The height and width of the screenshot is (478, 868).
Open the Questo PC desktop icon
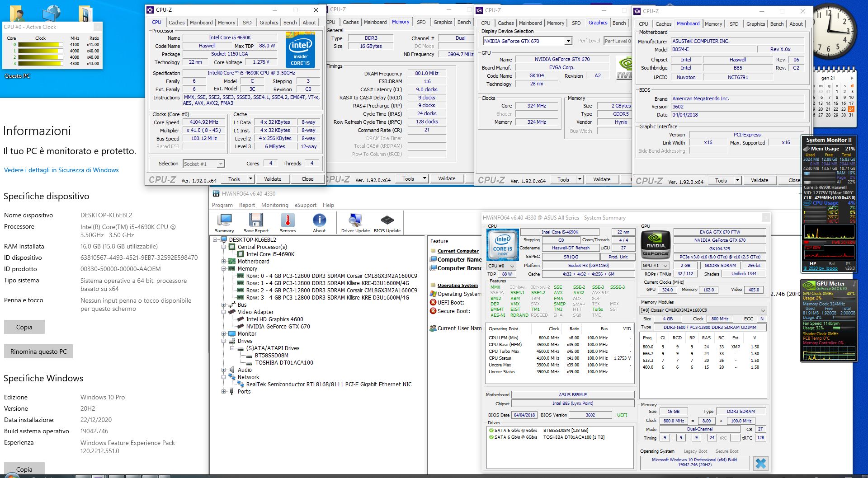17,76
